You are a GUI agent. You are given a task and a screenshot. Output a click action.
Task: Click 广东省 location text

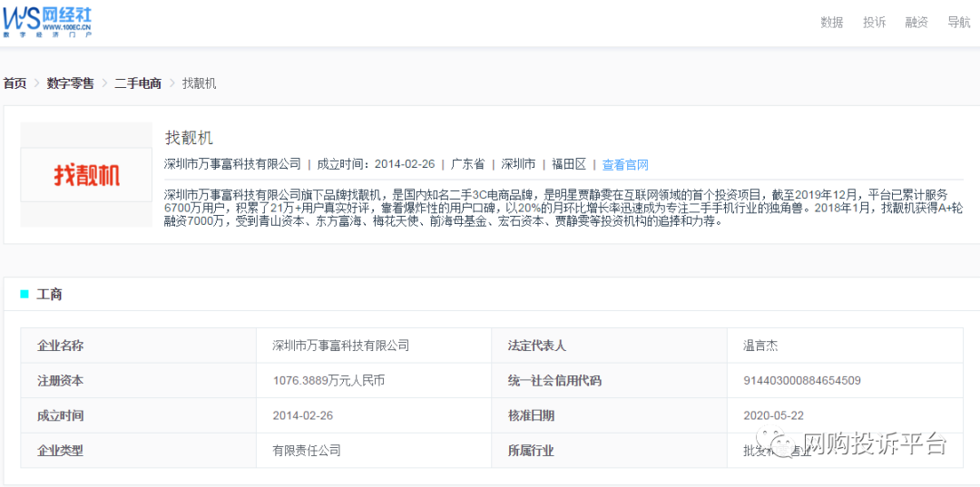coord(467,165)
